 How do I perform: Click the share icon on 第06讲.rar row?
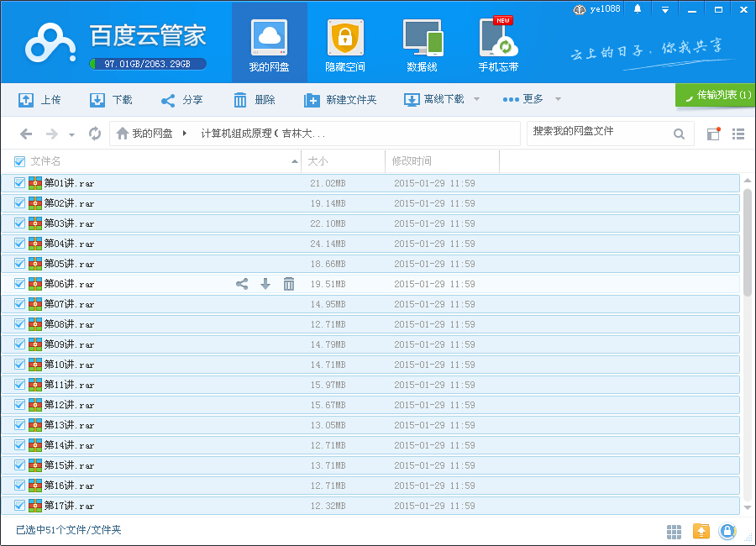tap(242, 284)
